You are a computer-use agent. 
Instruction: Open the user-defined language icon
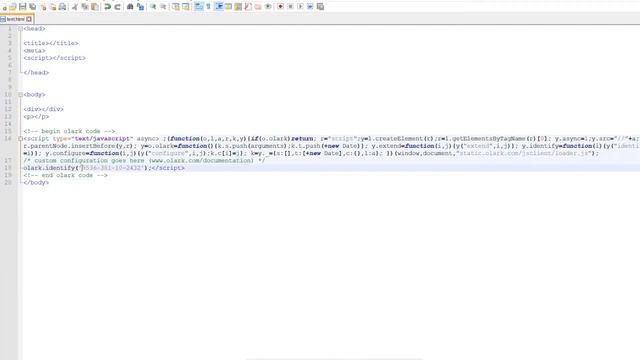click(x=229, y=7)
